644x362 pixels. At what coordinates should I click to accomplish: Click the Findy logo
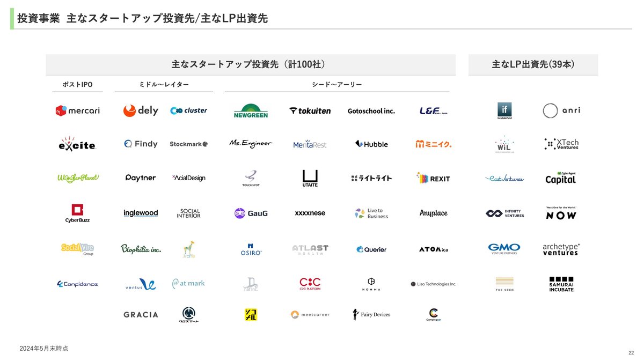[141, 144]
